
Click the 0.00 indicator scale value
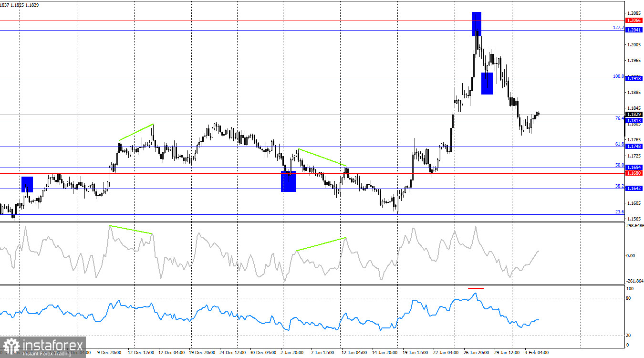point(631,256)
